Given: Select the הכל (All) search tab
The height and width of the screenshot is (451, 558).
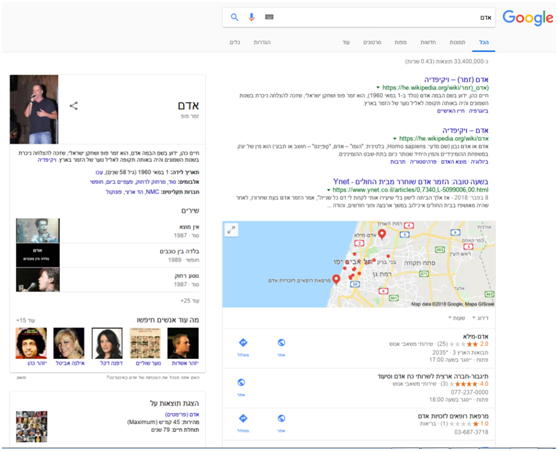Looking at the screenshot, I should [484, 42].
